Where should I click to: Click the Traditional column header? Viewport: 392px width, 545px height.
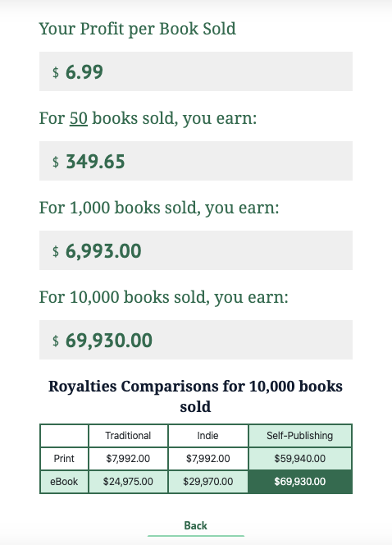tap(128, 436)
